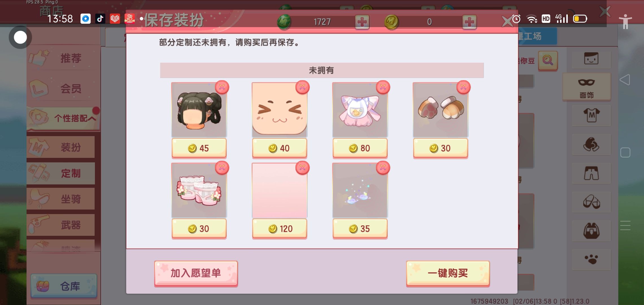Remove the black bun hairstyle item
This screenshot has width=644, height=305.
222,87
